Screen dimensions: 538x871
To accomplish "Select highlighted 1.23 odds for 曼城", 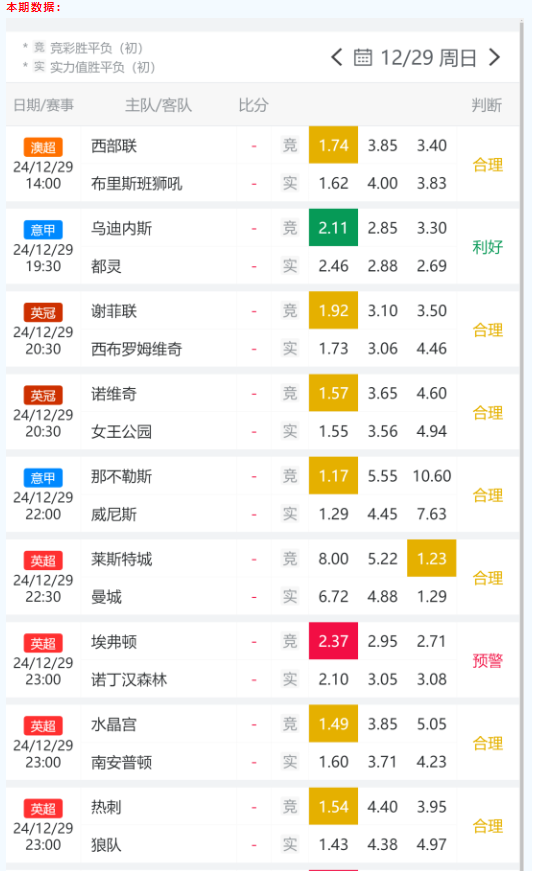I will (x=431, y=558).
